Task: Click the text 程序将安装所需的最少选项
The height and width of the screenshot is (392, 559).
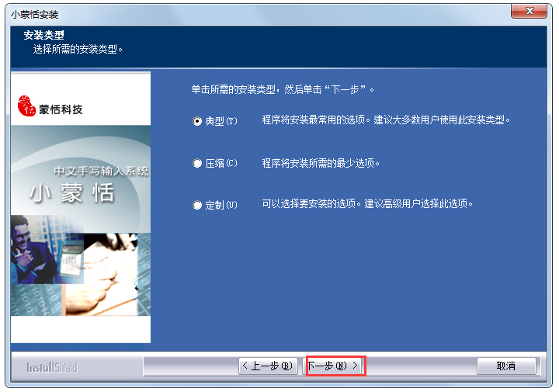Action: coord(321,163)
